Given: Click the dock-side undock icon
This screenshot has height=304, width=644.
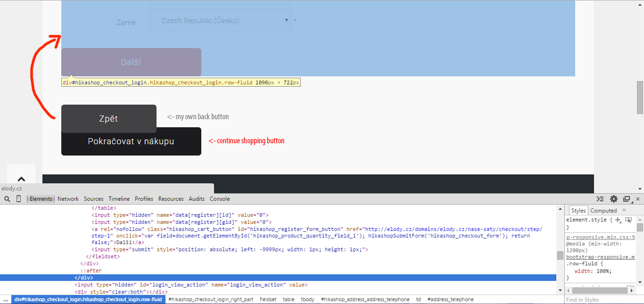Looking at the screenshot, I should 627,199.
